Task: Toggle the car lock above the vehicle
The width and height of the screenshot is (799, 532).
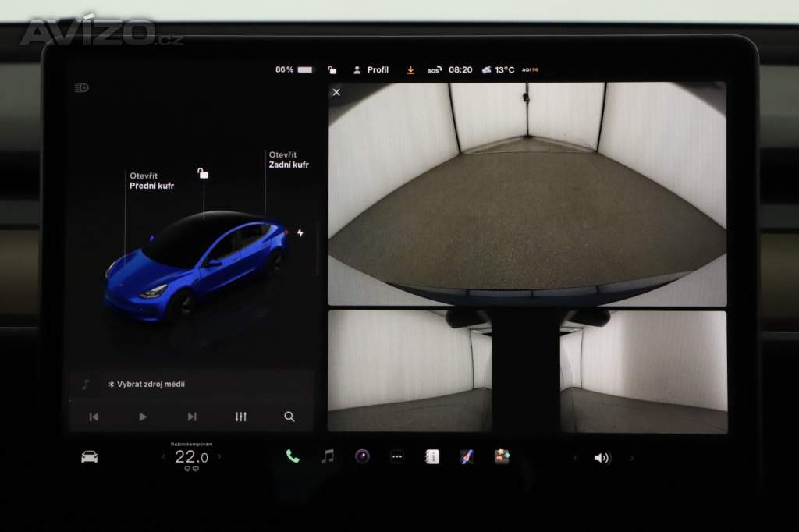Action: (x=203, y=173)
